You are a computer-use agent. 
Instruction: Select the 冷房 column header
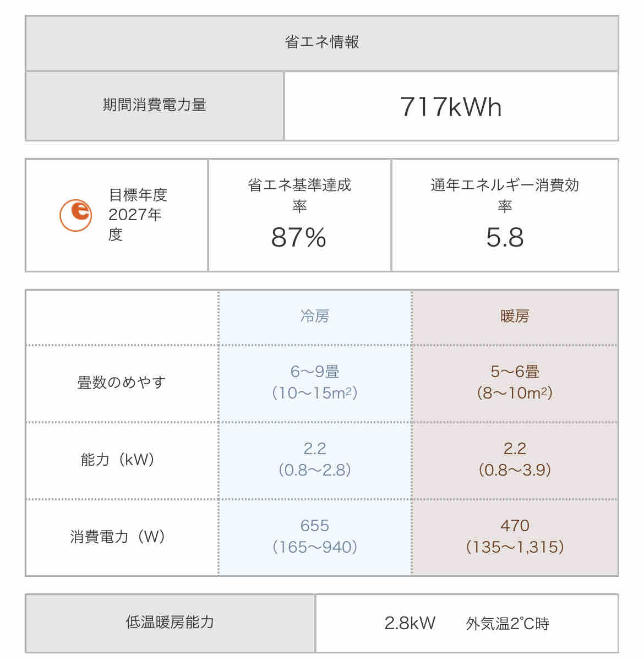click(x=315, y=317)
